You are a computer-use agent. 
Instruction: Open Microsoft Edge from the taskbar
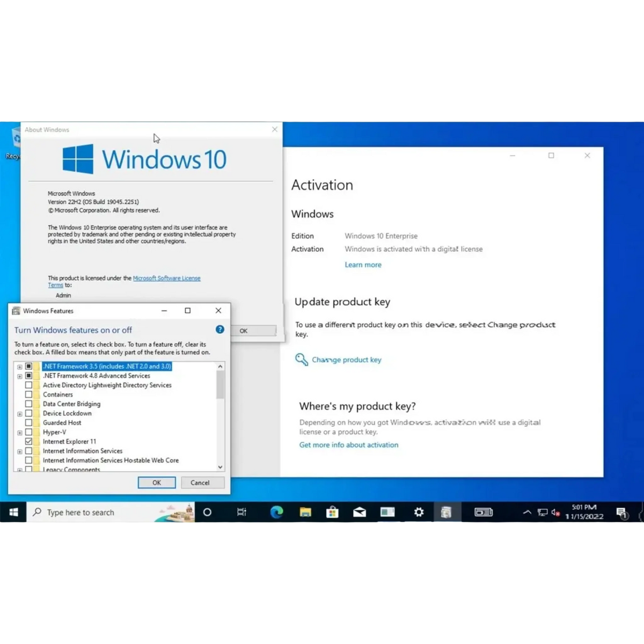click(277, 513)
